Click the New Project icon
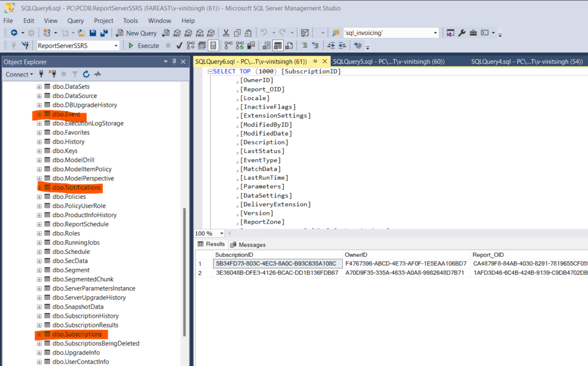This screenshot has height=366, width=588. tap(47, 33)
